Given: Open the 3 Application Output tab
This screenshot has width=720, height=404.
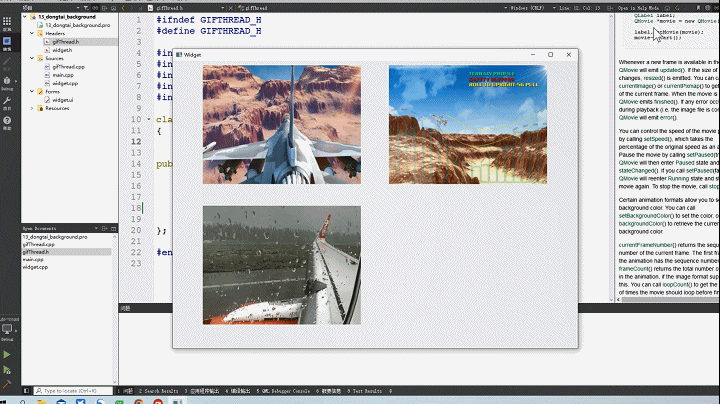Looking at the screenshot, I should [202, 391].
